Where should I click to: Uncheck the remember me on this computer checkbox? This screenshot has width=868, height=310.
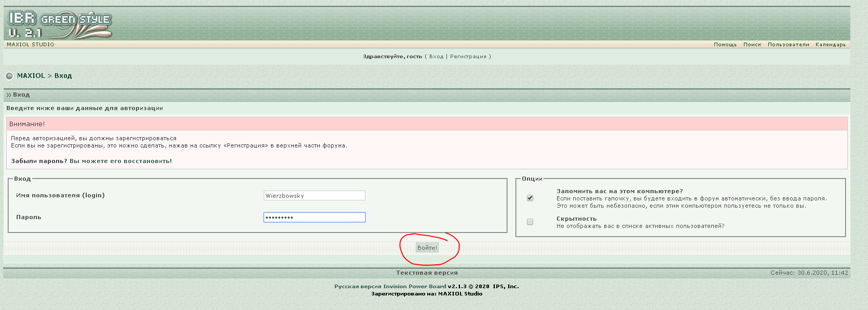530,198
